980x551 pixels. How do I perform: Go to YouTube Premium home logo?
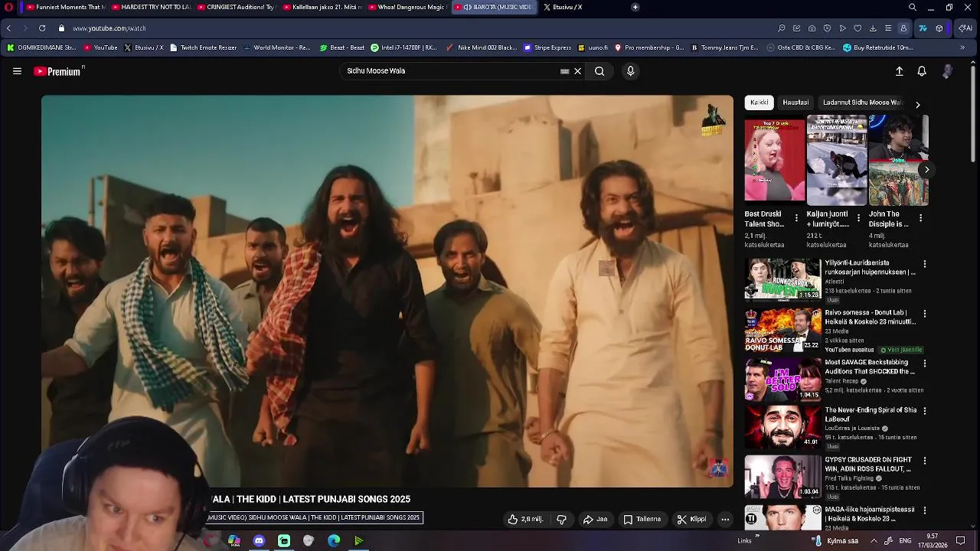[59, 71]
